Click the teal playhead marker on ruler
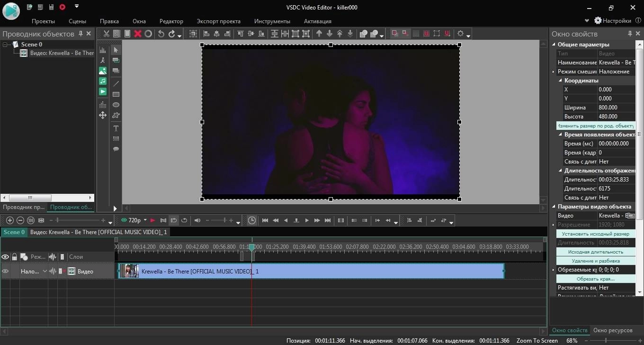This screenshot has width=644, height=345. click(252, 247)
